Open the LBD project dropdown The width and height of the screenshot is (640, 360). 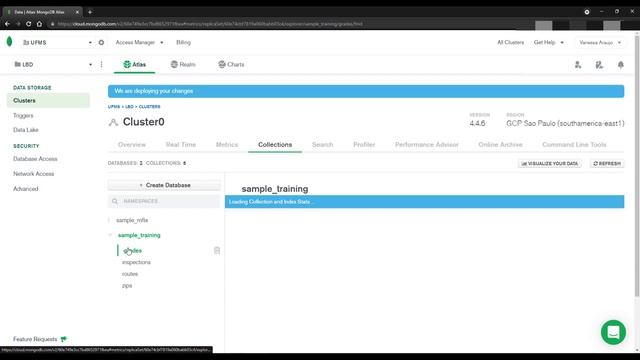tap(53, 64)
